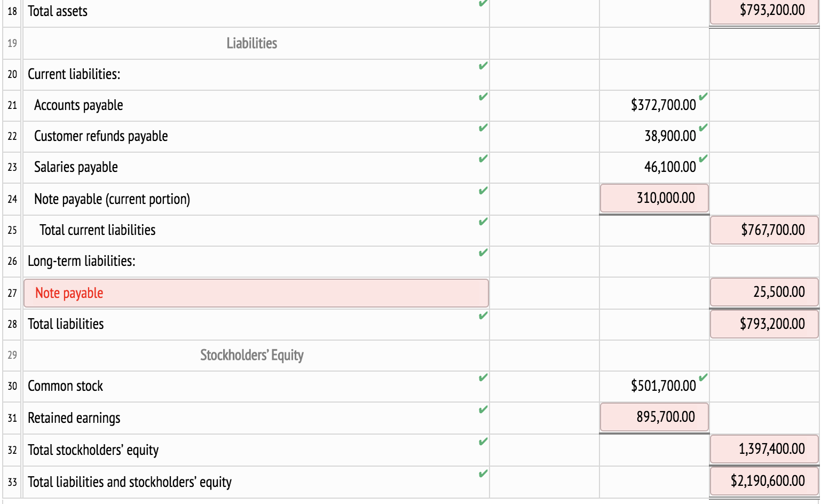Select the Total liabilities amount field
Screen dimensions: 821x504
(x=763, y=324)
